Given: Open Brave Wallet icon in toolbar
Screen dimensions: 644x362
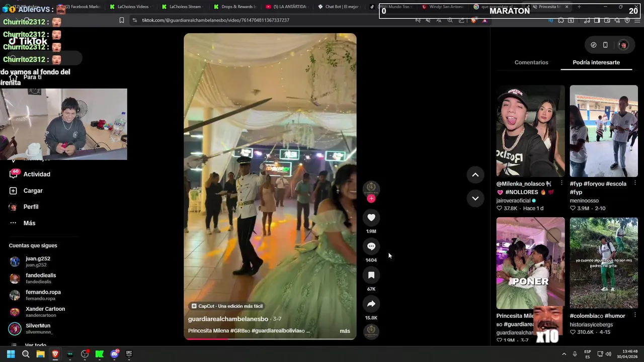Looking at the screenshot, I should tap(607, 20).
